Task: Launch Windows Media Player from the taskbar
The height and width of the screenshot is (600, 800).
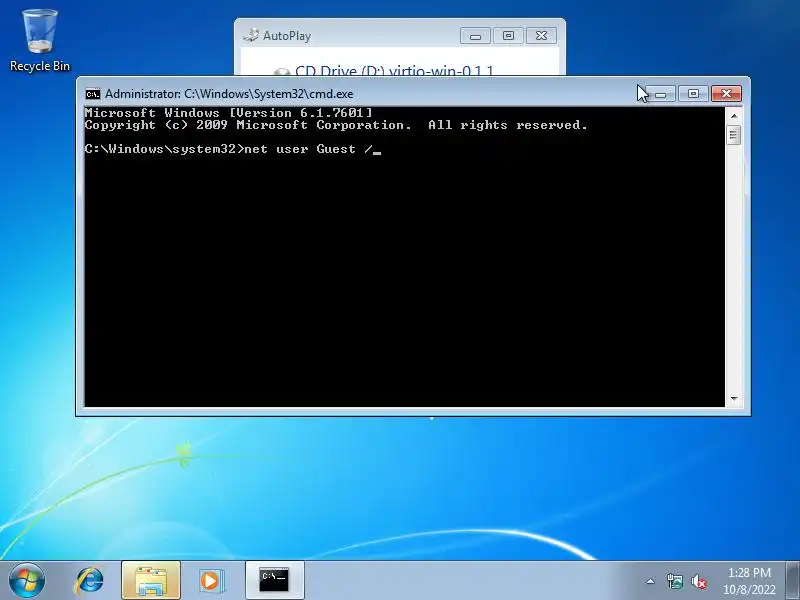Action: (210, 581)
